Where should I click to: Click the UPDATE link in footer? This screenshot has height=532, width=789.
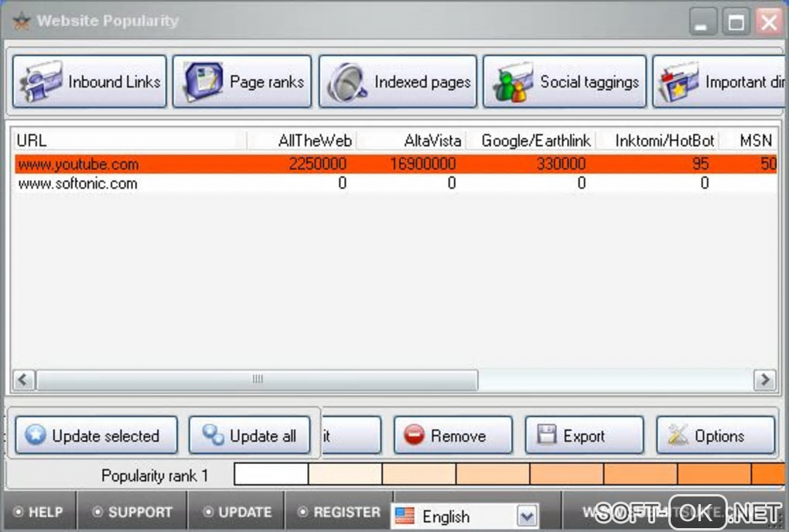coord(237,512)
